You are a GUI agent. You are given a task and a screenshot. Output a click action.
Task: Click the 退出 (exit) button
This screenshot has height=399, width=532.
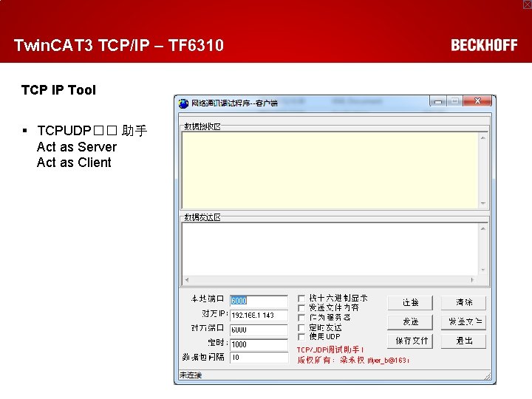[463, 341]
